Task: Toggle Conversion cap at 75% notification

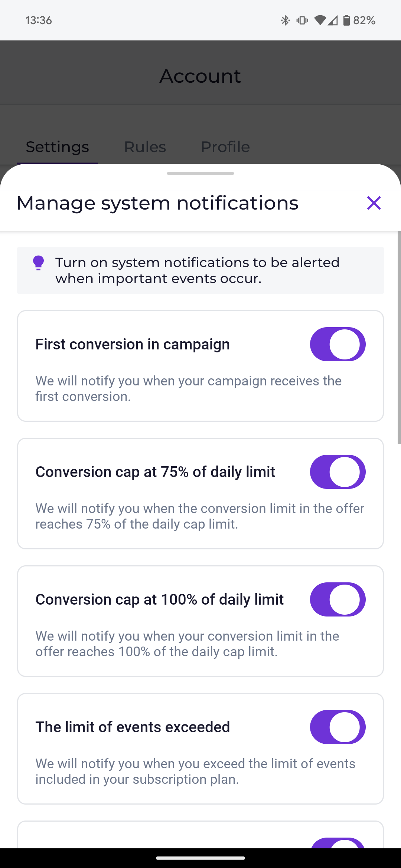Action: tap(338, 472)
